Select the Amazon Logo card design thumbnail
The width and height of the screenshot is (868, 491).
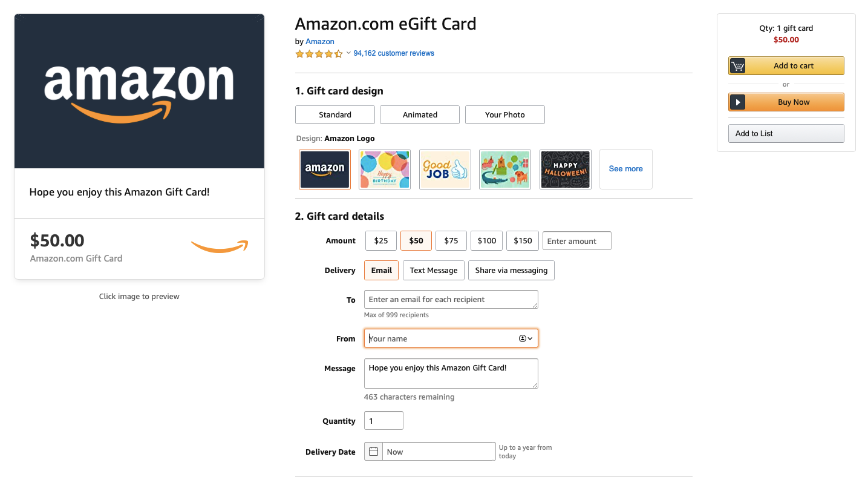(325, 170)
